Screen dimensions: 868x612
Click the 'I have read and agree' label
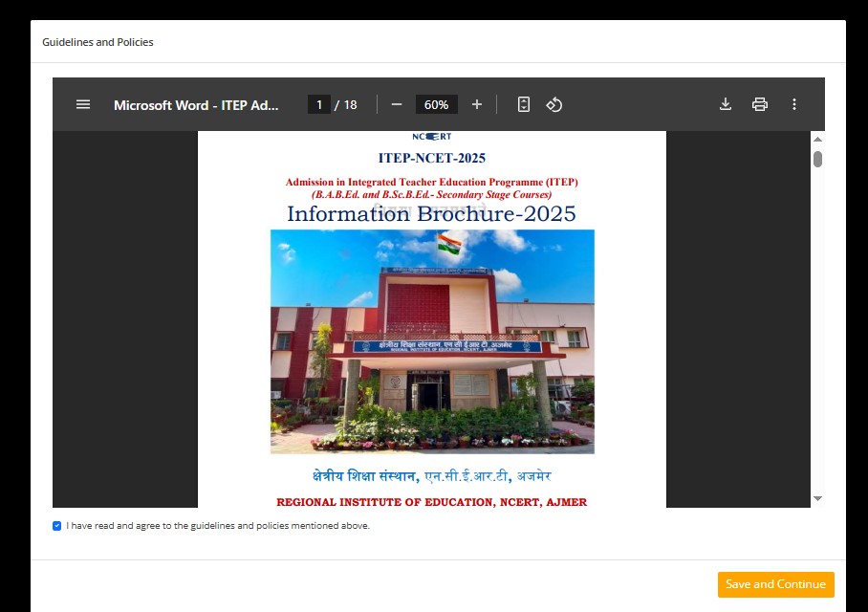point(218,526)
